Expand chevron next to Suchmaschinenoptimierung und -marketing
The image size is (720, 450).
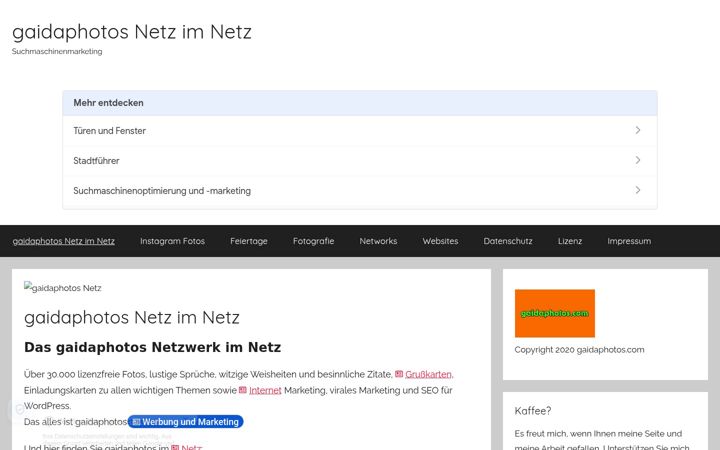(x=638, y=190)
